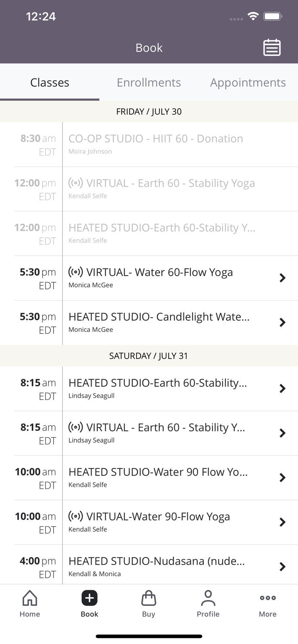This screenshot has height=644, width=298.
Task: Switch to the Enrollments tab
Action: pyautogui.click(x=149, y=82)
